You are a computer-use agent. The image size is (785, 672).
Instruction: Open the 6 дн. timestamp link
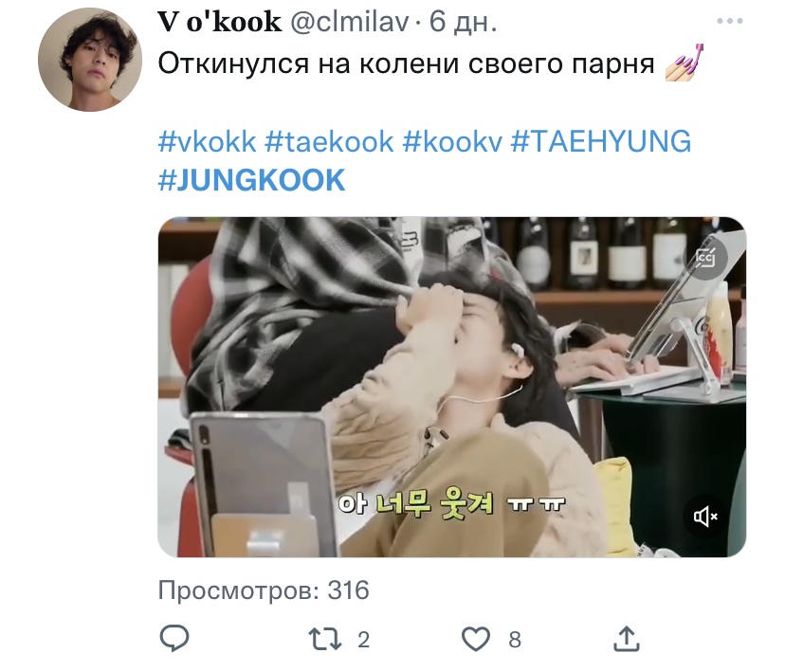(x=463, y=23)
